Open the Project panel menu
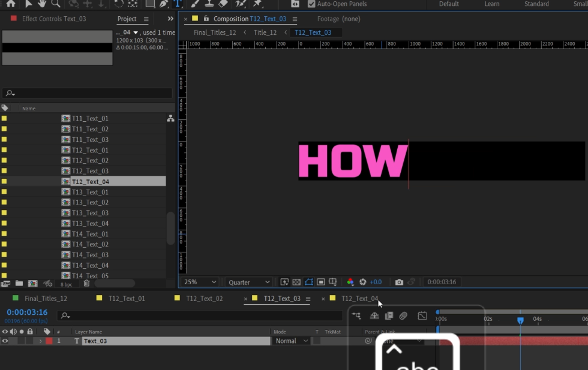Screen dimensions: 588x370 (146, 19)
